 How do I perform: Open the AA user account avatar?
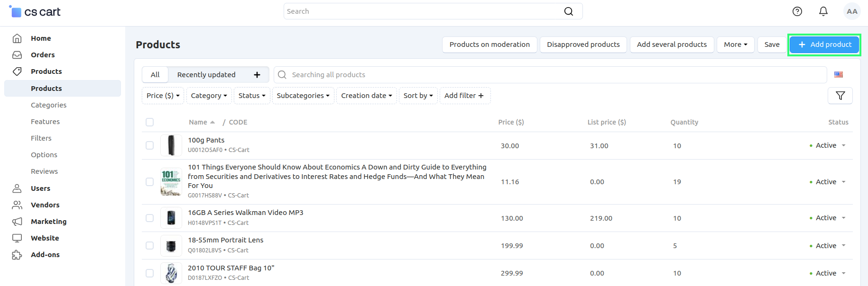pos(852,11)
